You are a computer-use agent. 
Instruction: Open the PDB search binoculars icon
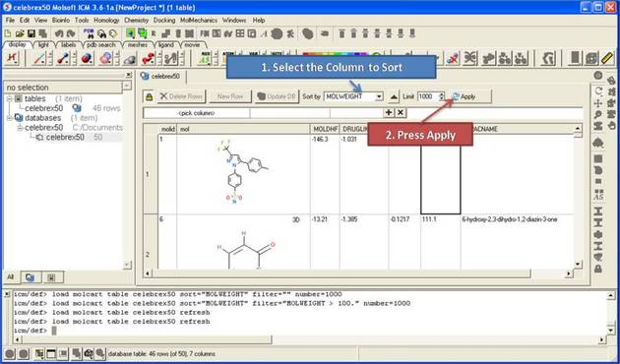click(101, 33)
